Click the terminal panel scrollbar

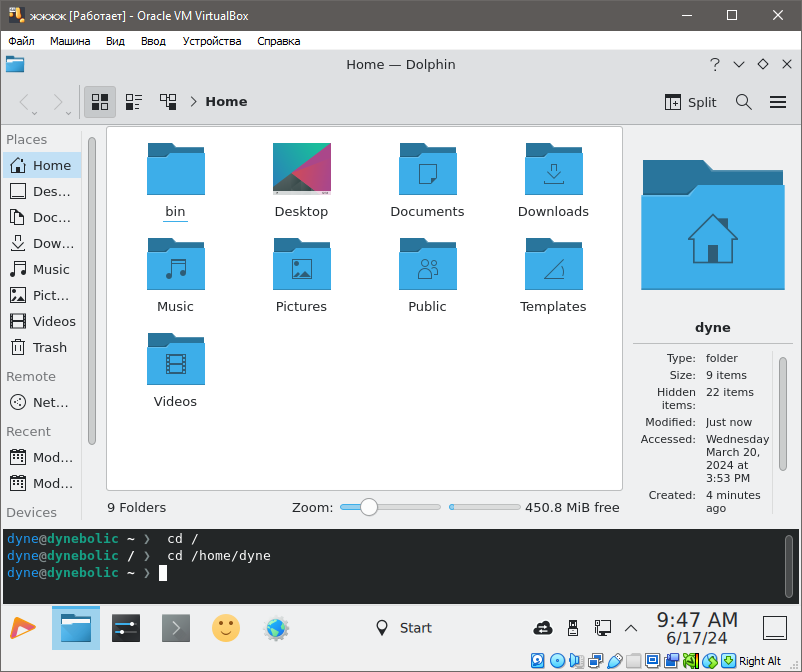pos(789,566)
